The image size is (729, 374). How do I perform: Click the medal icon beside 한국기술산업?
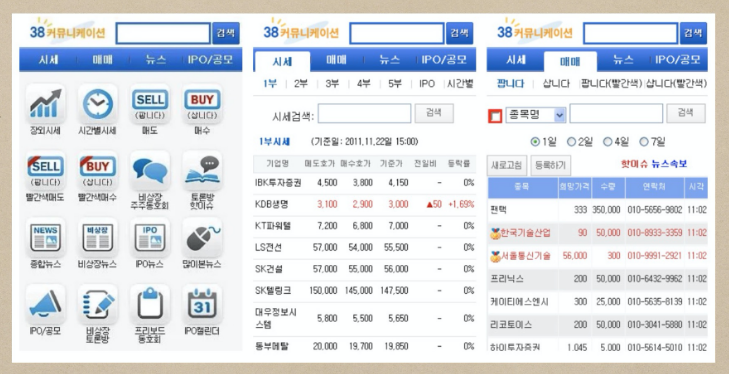coord(495,234)
